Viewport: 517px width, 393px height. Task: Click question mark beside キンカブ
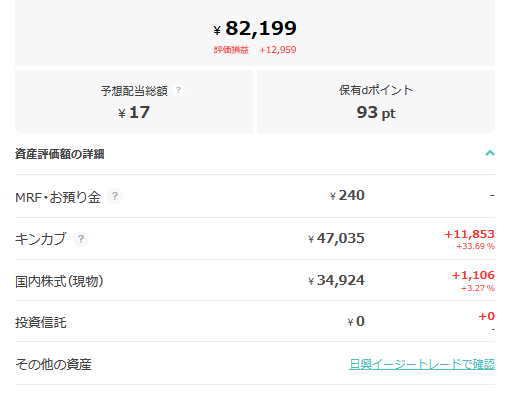[81, 239]
